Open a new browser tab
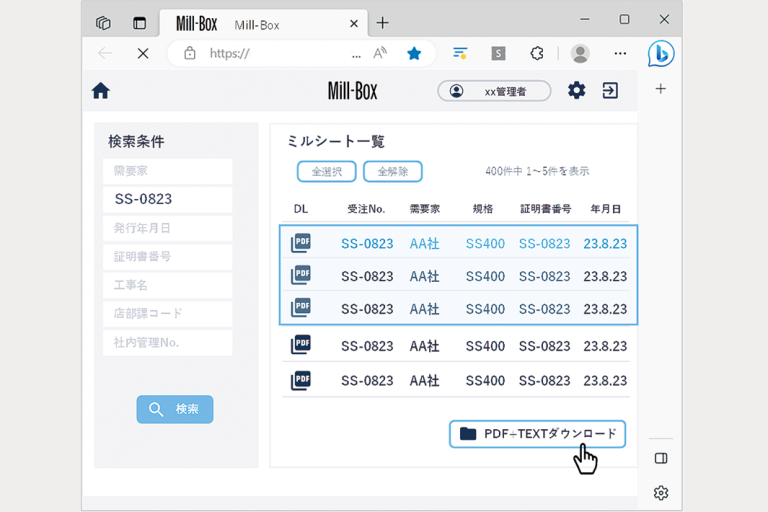 (382, 23)
